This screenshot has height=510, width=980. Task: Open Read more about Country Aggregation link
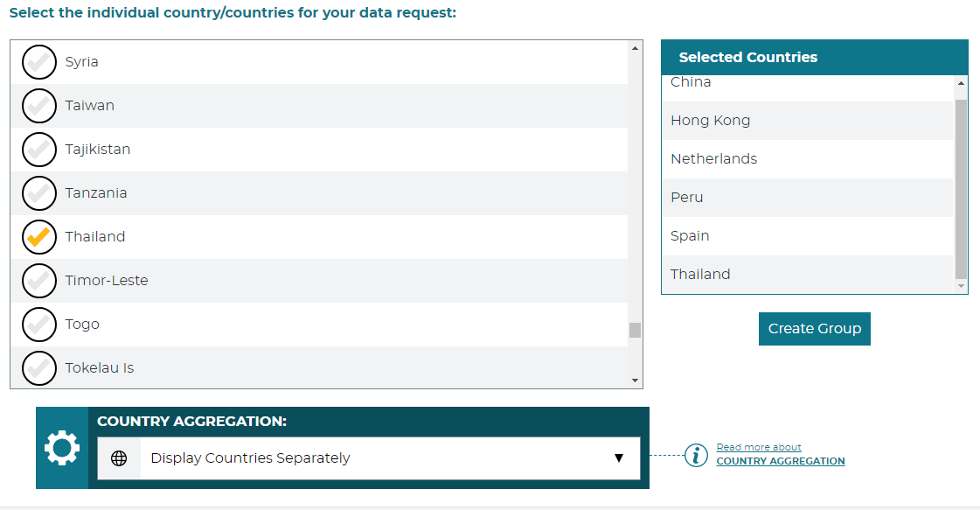coord(780,455)
